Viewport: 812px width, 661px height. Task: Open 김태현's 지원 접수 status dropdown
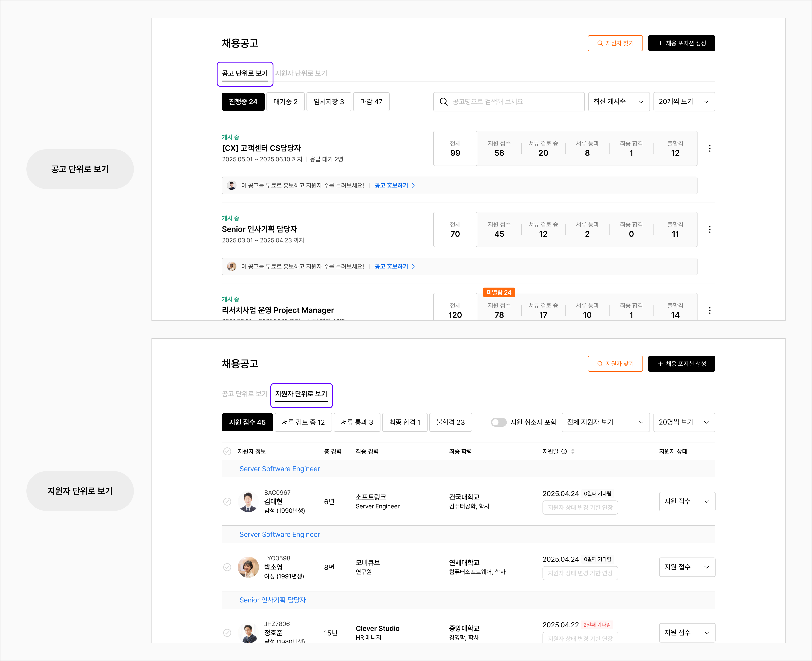pos(687,501)
